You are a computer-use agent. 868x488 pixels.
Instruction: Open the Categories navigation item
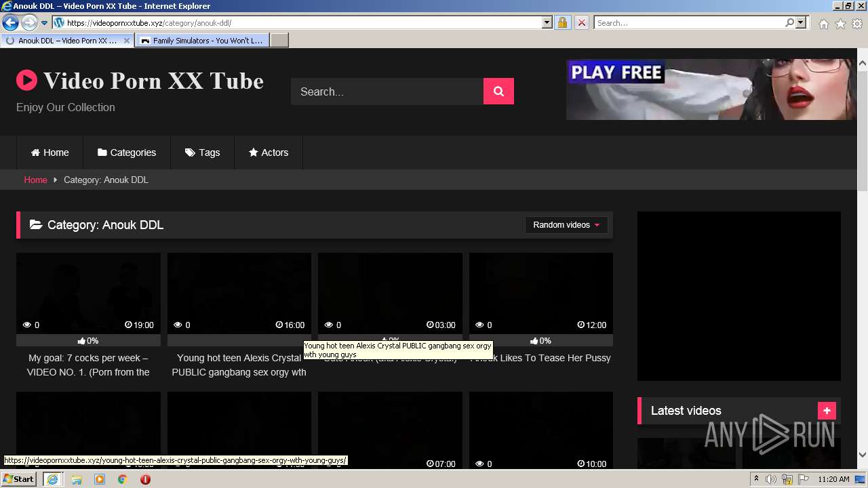[127, 152]
